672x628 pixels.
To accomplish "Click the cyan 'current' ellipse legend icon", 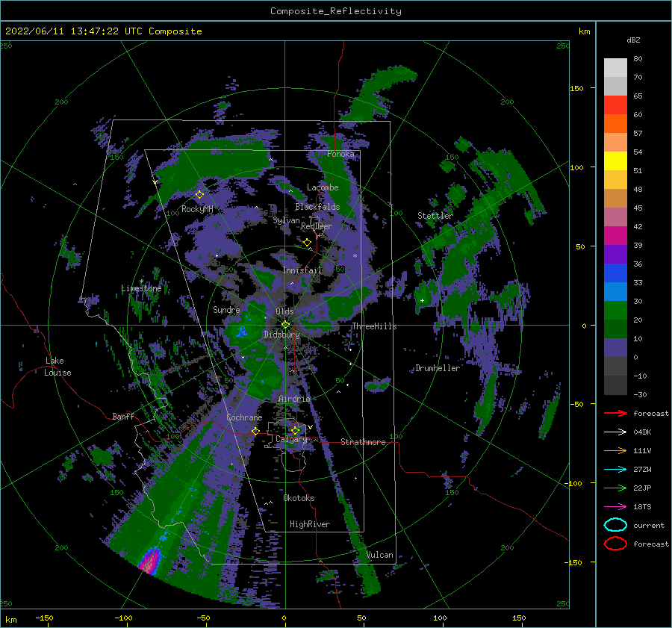I will (615, 525).
